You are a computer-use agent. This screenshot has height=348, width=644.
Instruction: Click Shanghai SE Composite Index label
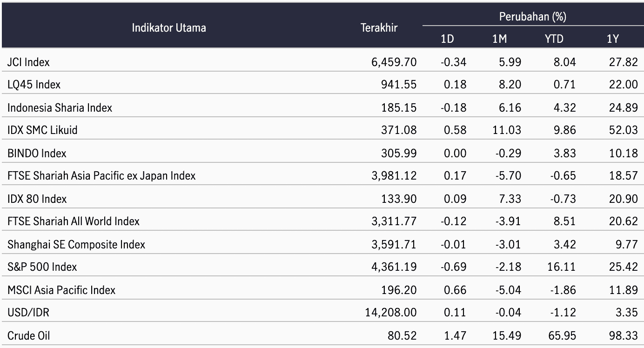coord(76,244)
